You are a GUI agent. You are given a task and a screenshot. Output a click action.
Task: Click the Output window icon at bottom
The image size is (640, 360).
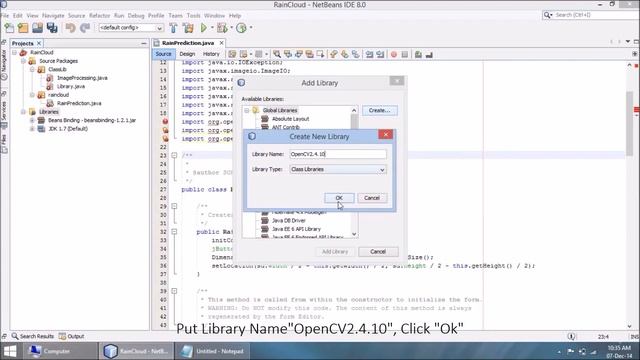(62, 336)
